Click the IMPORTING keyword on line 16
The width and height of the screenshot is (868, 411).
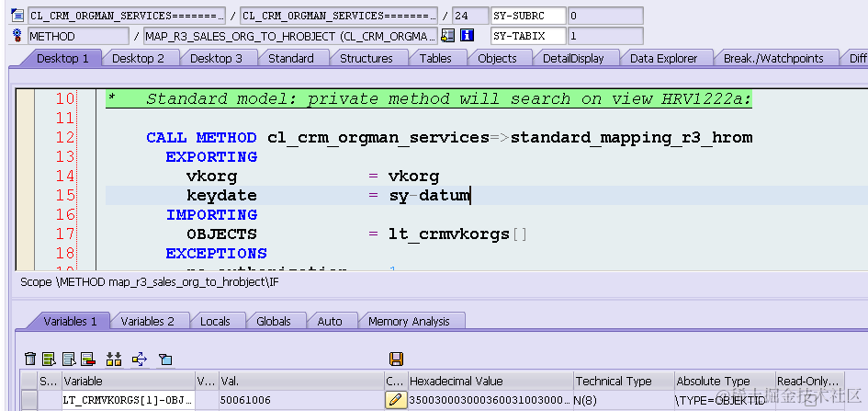211,215
